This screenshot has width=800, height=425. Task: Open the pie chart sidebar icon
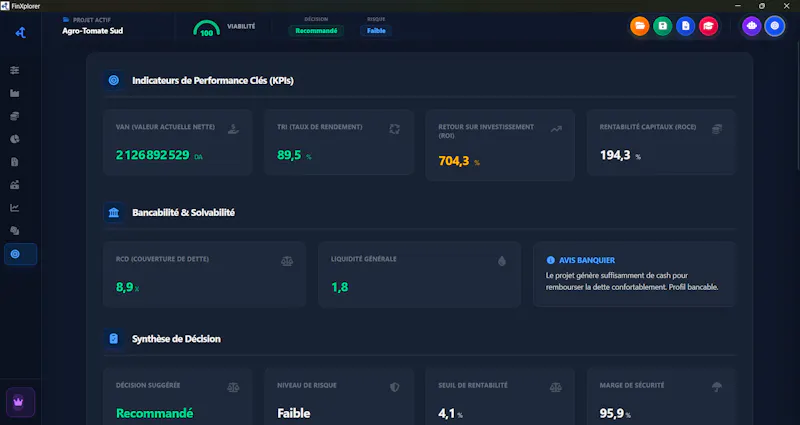tap(15, 139)
